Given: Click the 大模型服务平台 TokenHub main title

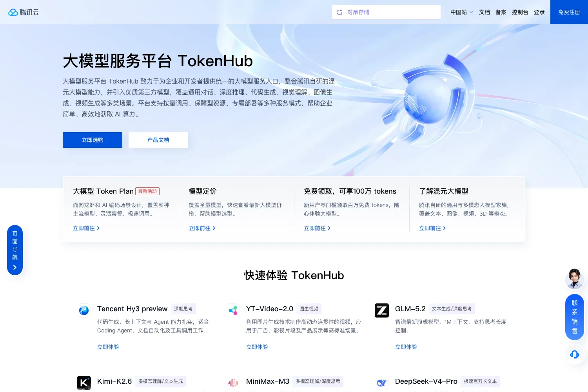Looking at the screenshot, I should 158,61.
